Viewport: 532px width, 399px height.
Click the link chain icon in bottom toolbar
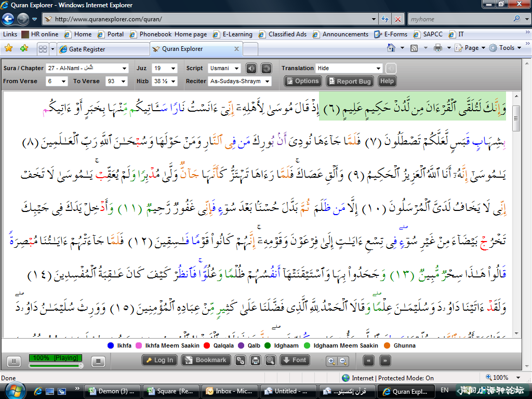(240, 361)
